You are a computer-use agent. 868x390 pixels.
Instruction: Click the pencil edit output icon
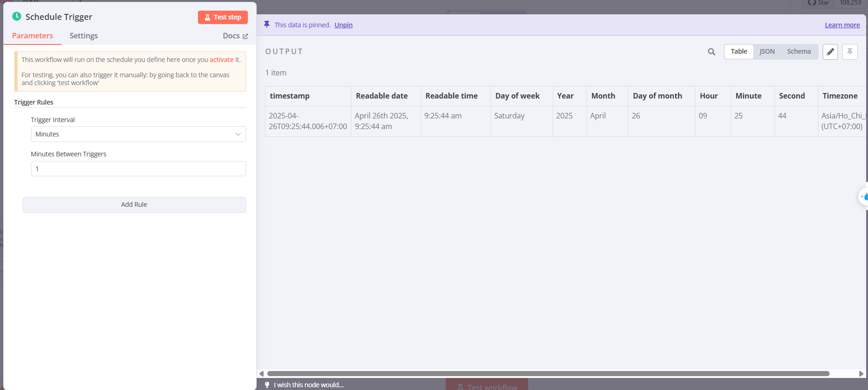(x=831, y=52)
